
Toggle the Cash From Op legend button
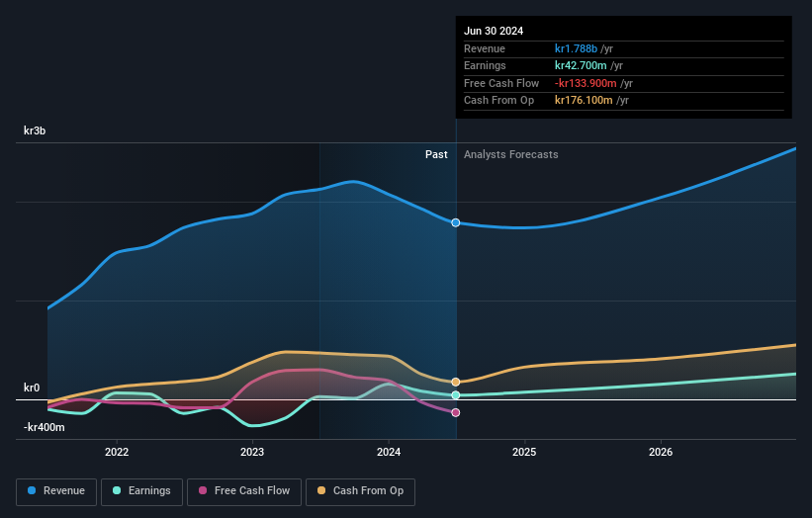coord(360,491)
